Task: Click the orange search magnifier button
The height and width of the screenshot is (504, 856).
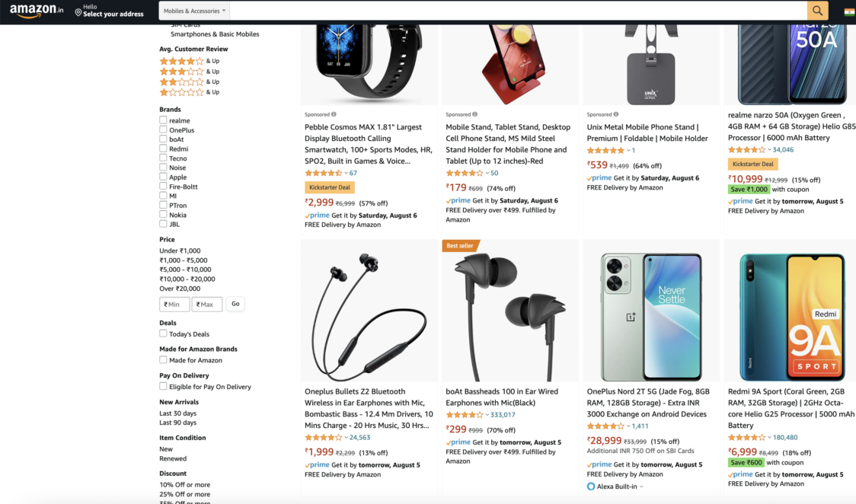Action: [817, 11]
